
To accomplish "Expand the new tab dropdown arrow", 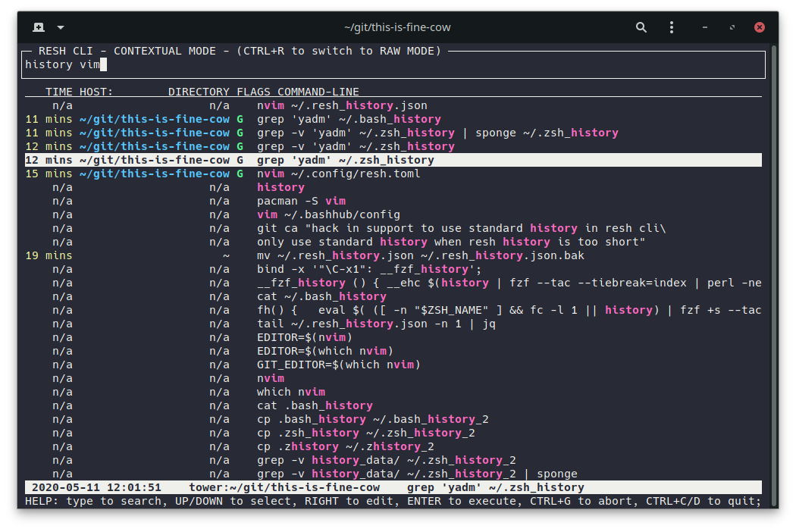I will pyautogui.click(x=61, y=27).
